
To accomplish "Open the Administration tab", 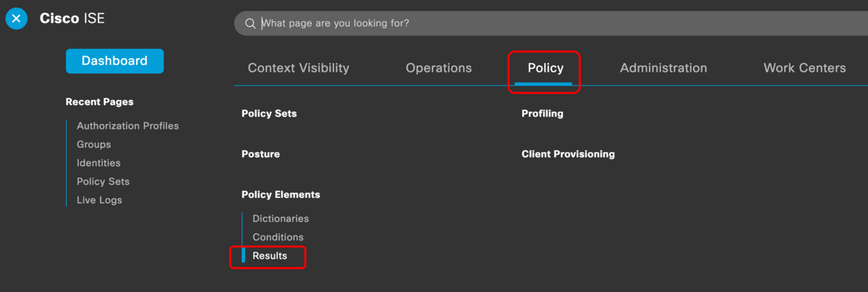I will (x=663, y=68).
